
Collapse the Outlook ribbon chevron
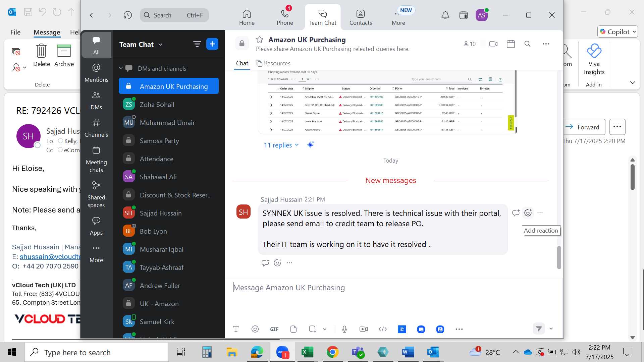[633, 82]
